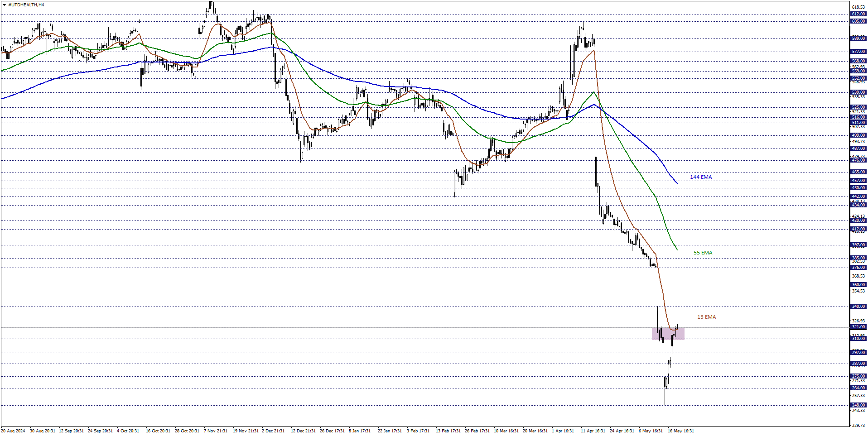Click the 248.00 price level label
868x436 pixels.
pyautogui.click(x=858, y=405)
